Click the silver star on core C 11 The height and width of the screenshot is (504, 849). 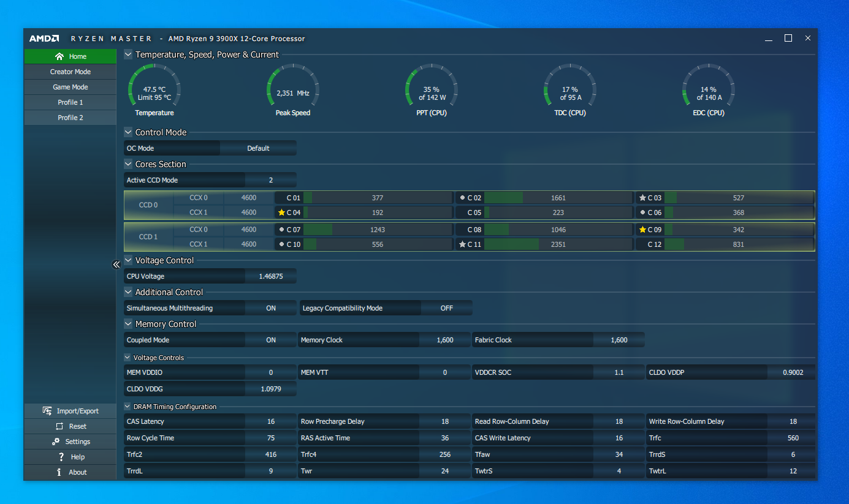tap(462, 244)
